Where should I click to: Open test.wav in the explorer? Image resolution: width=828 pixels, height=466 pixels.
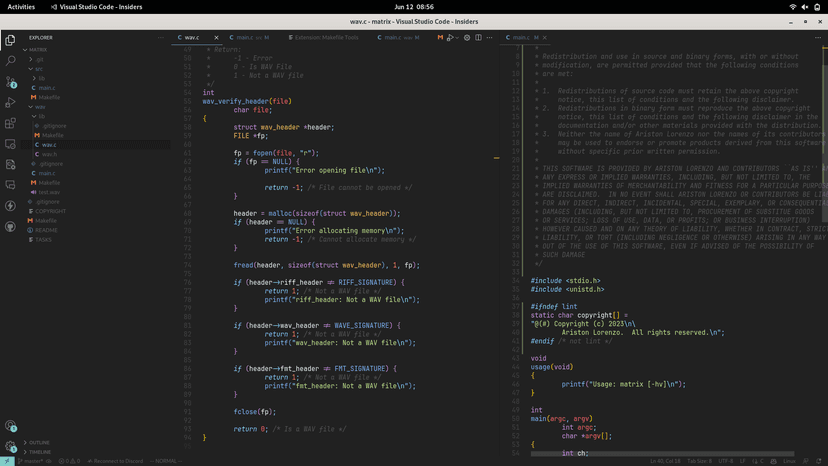48,192
